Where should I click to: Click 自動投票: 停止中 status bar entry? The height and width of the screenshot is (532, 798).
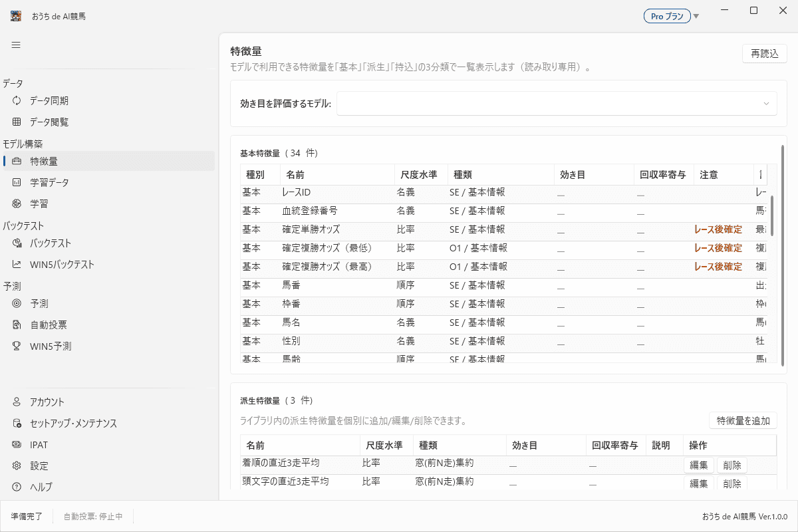pyautogui.click(x=93, y=516)
